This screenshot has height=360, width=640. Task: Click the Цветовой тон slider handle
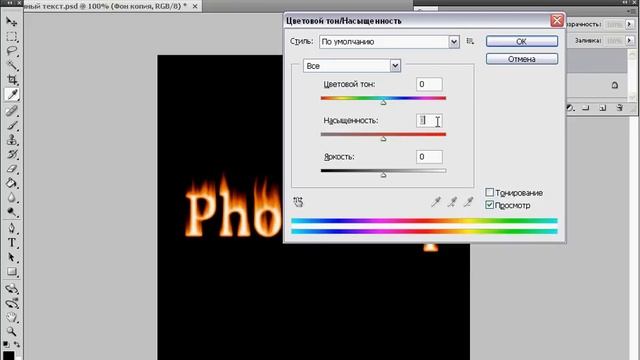point(383,102)
